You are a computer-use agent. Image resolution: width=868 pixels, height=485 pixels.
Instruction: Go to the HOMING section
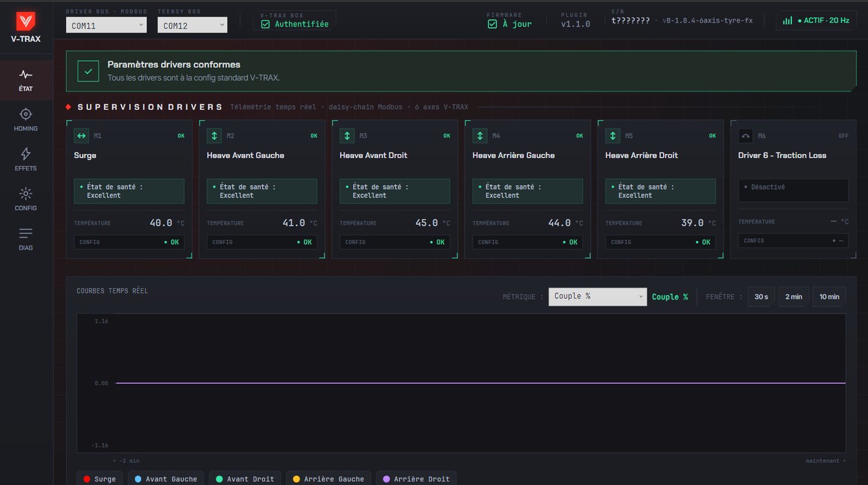tap(25, 120)
